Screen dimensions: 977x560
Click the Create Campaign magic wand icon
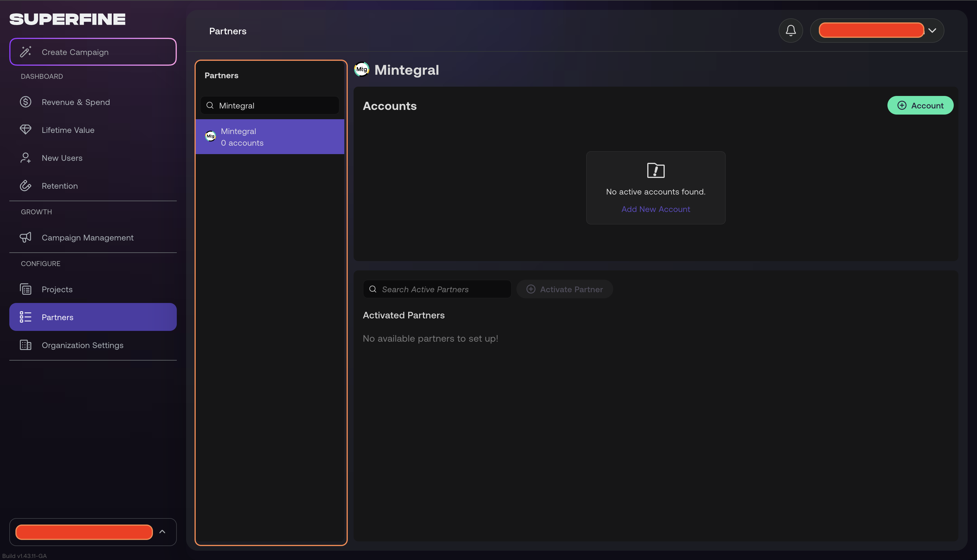[x=25, y=51]
